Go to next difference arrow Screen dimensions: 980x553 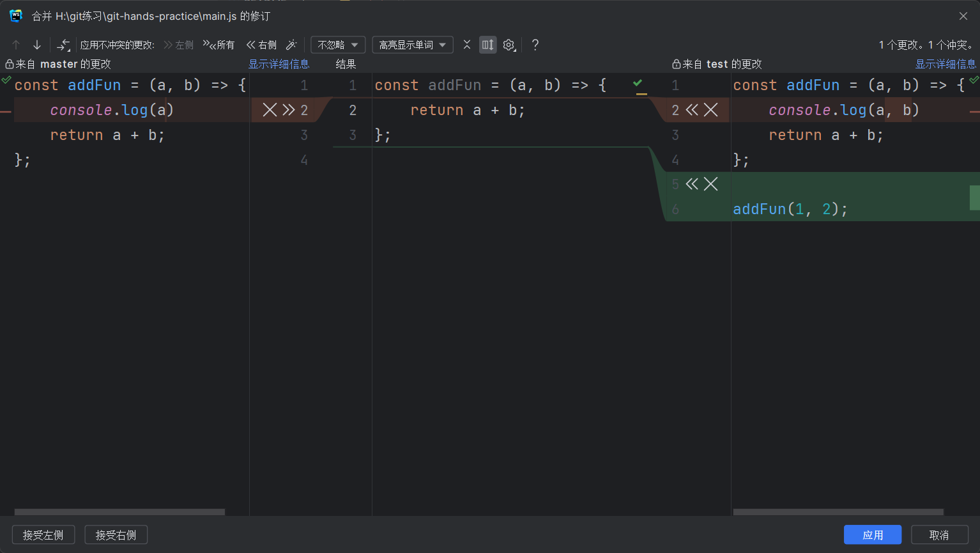tap(37, 45)
